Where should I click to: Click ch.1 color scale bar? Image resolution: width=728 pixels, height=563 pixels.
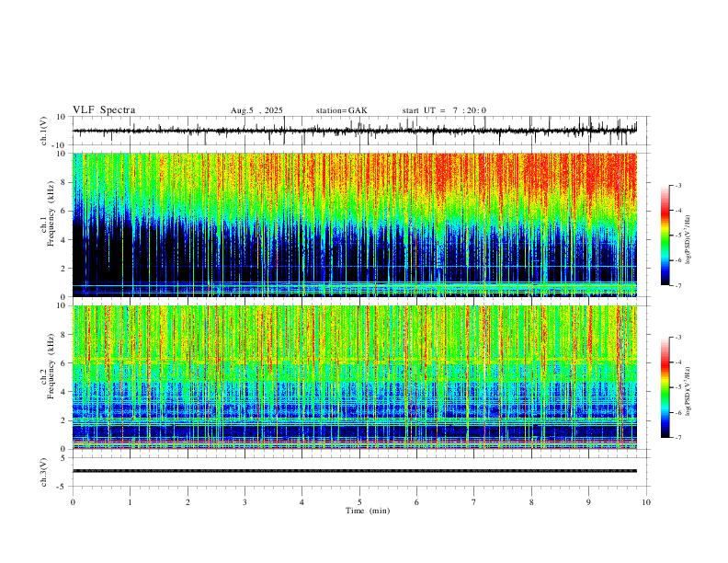point(665,236)
